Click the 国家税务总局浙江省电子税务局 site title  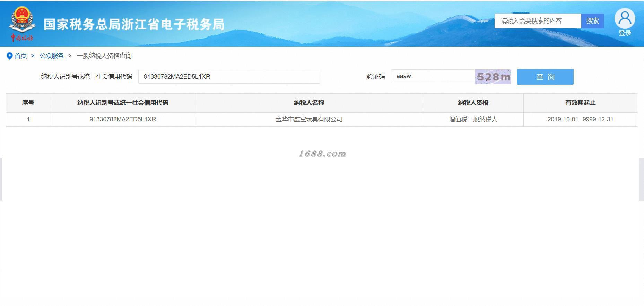134,25
